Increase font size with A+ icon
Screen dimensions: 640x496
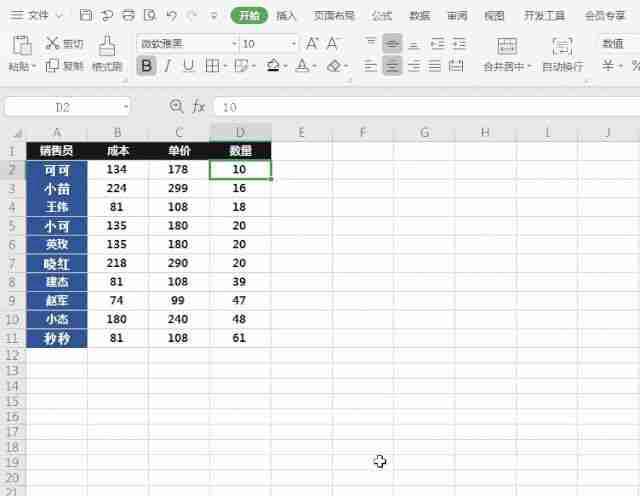312,43
